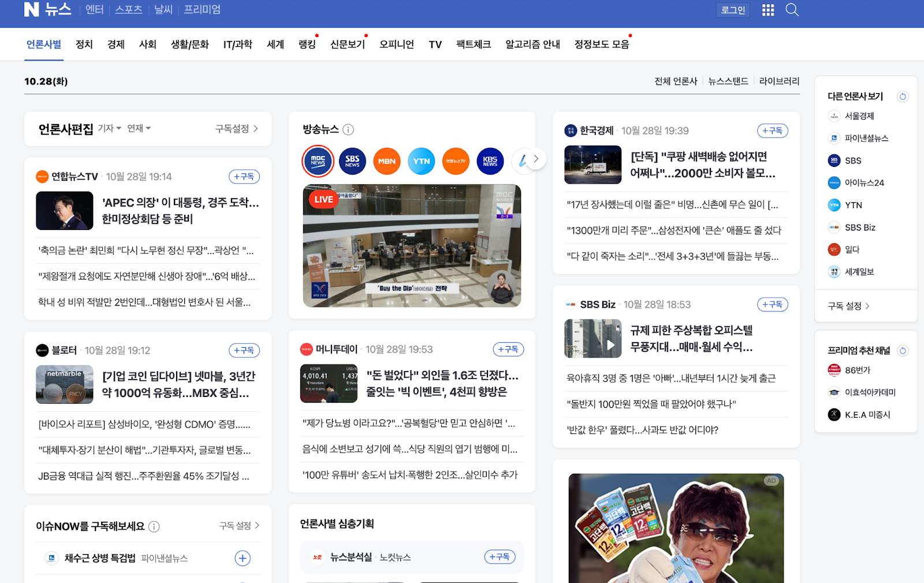Screen dimensions: 924x583
Task: Open the 팩트체크 tab
Action: click(x=474, y=44)
